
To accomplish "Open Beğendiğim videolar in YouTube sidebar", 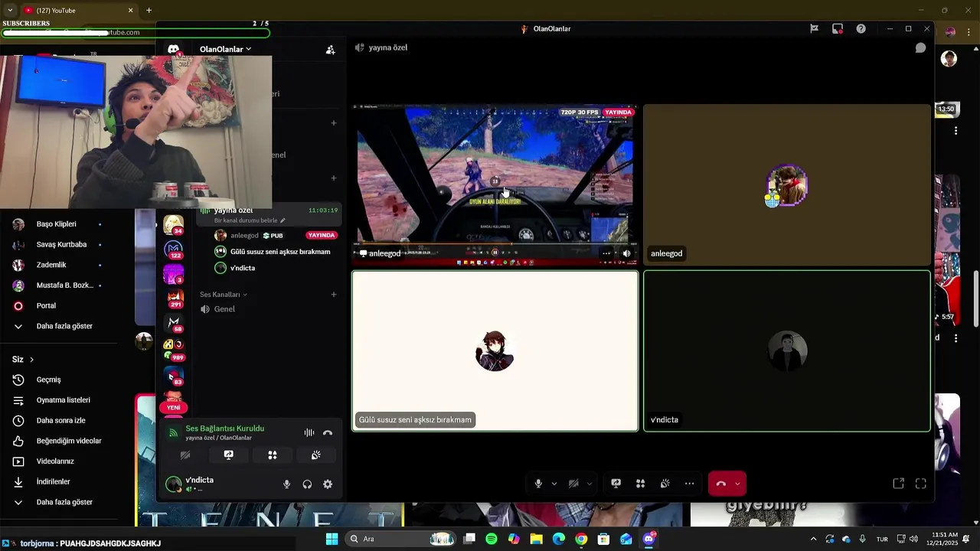I will (67, 441).
